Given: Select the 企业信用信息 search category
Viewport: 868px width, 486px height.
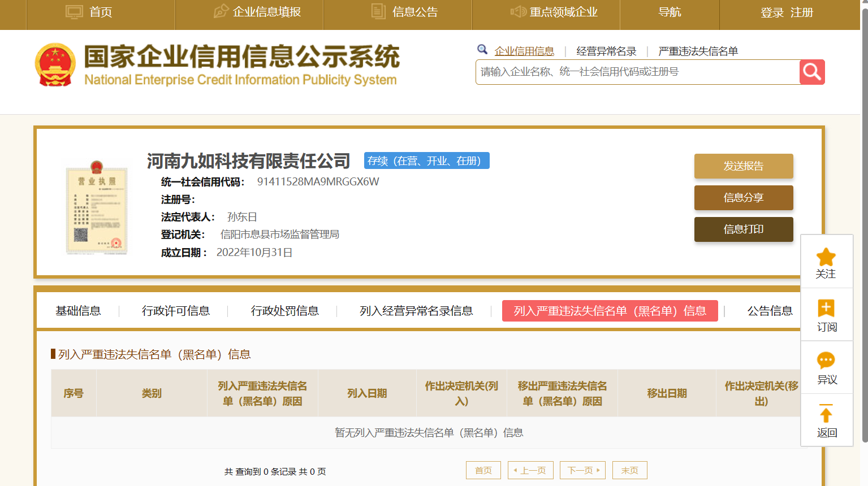Looking at the screenshot, I should pyautogui.click(x=524, y=51).
